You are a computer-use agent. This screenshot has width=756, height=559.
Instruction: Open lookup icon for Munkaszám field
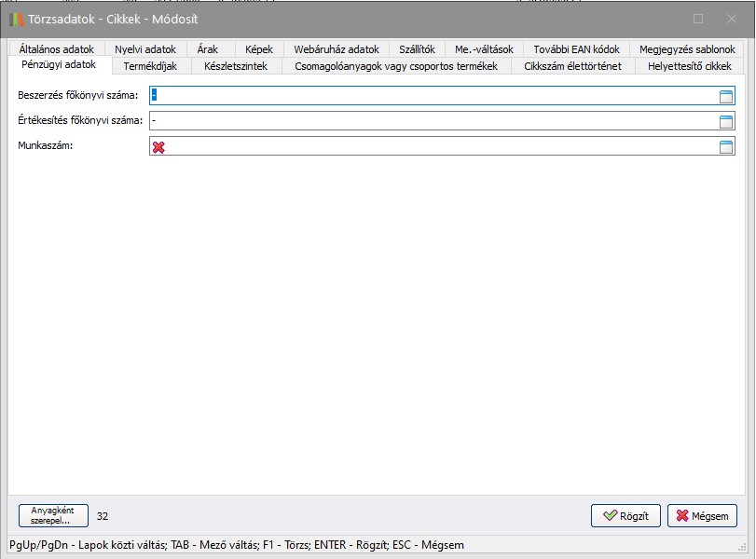(x=726, y=146)
